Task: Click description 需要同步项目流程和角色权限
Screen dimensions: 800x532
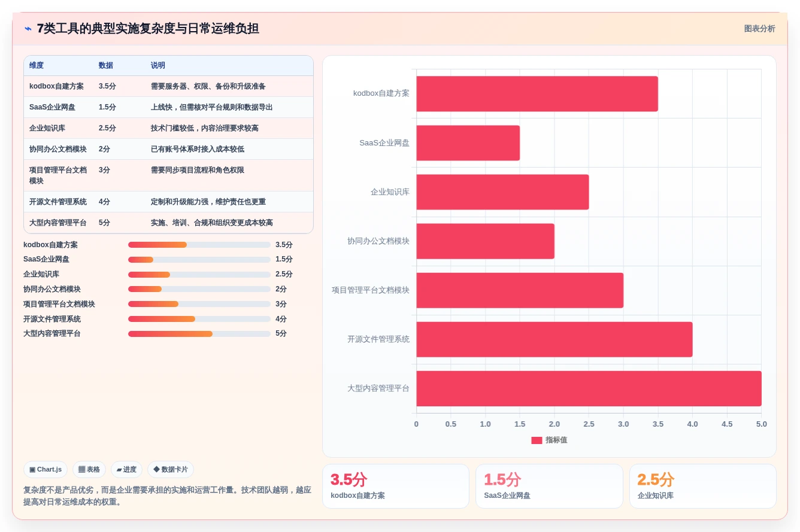Action: point(198,170)
